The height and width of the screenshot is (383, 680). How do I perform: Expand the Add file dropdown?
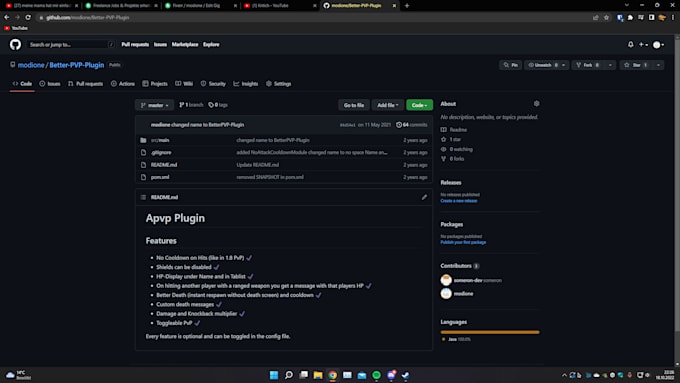pos(387,105)
